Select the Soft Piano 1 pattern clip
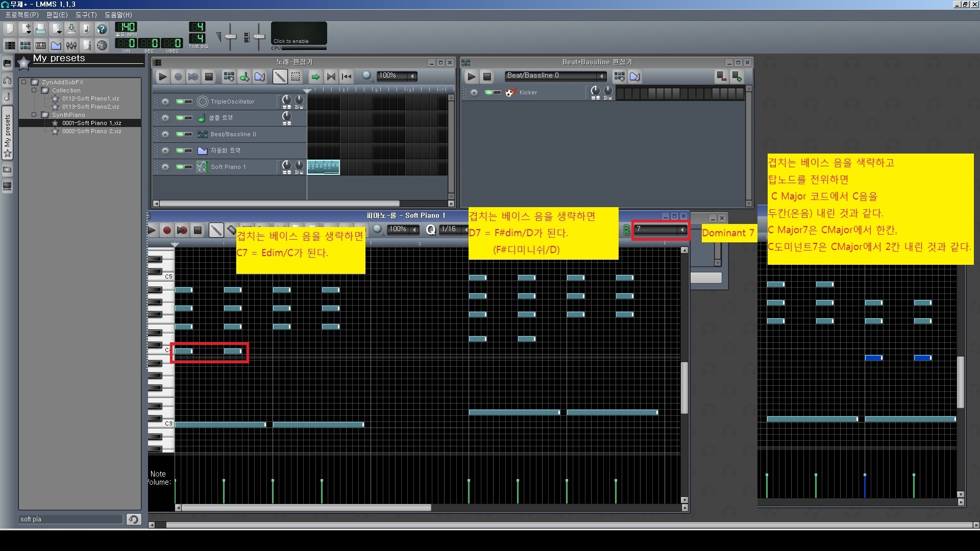The width and height of the screenshot is (980, 551). coord(324,167)
